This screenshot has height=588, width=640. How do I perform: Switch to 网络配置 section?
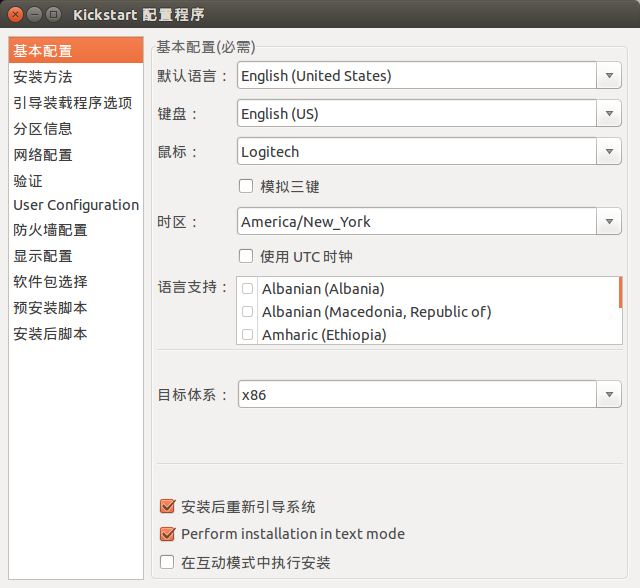coord(76,155)
